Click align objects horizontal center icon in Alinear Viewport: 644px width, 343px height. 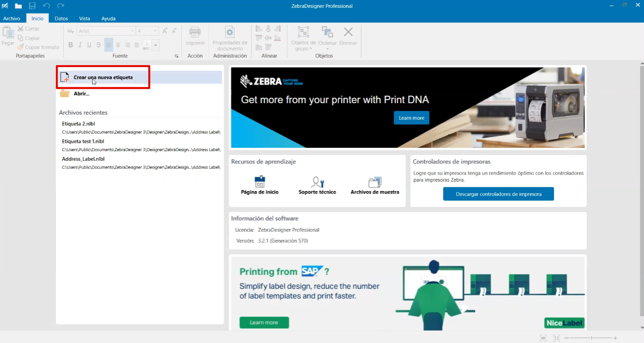pos(268,29)
